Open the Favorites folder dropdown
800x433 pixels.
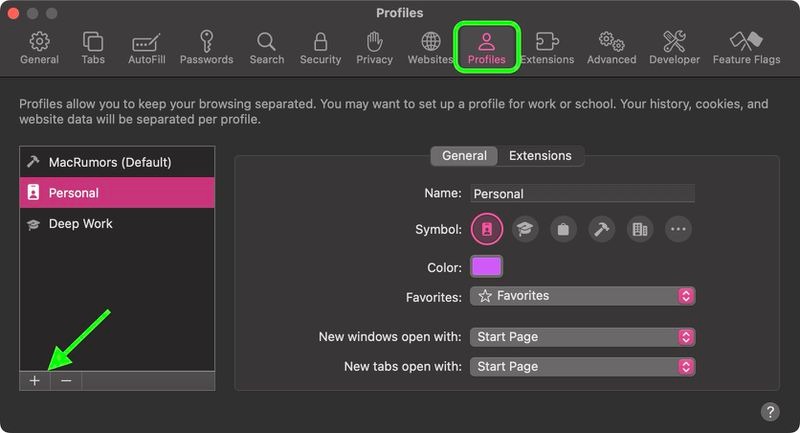click(582, 296)
